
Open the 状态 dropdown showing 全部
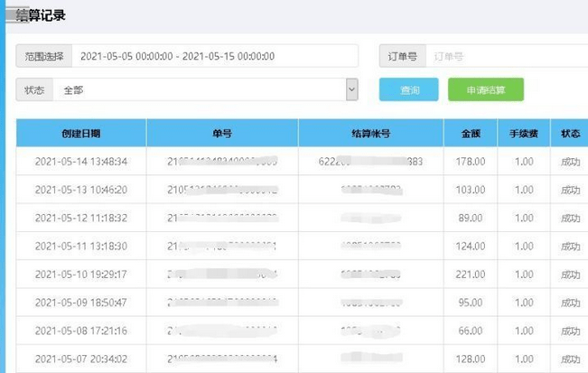coord(205,89)
